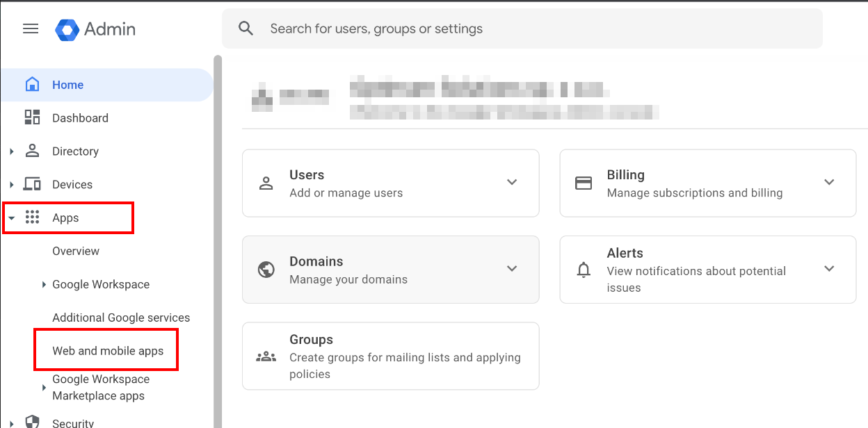The image size is (868, 428).
Task: Expand the Google Workspace submenu arrow
Action: pyautogui.click(x=44, y=285)
